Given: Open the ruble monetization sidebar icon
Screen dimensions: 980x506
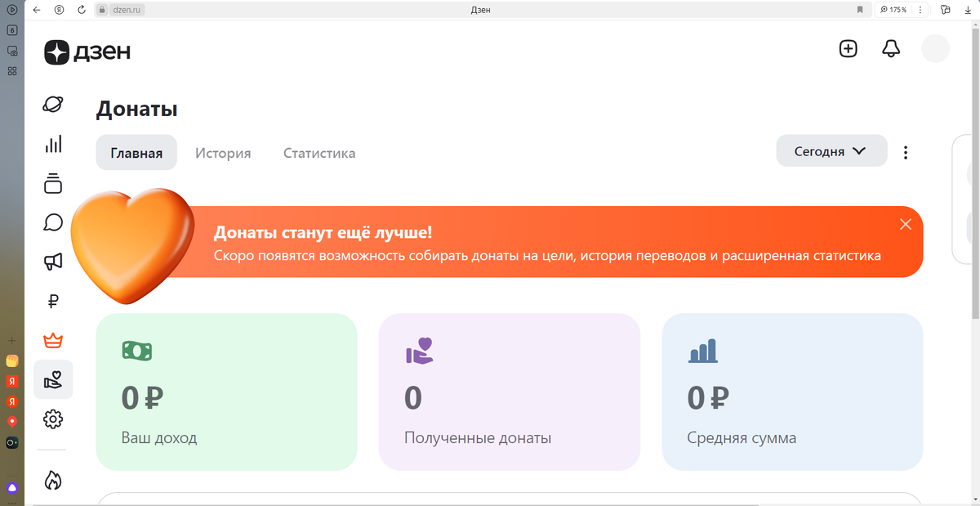Looking at the screenshot, I should tap(53, 301).
